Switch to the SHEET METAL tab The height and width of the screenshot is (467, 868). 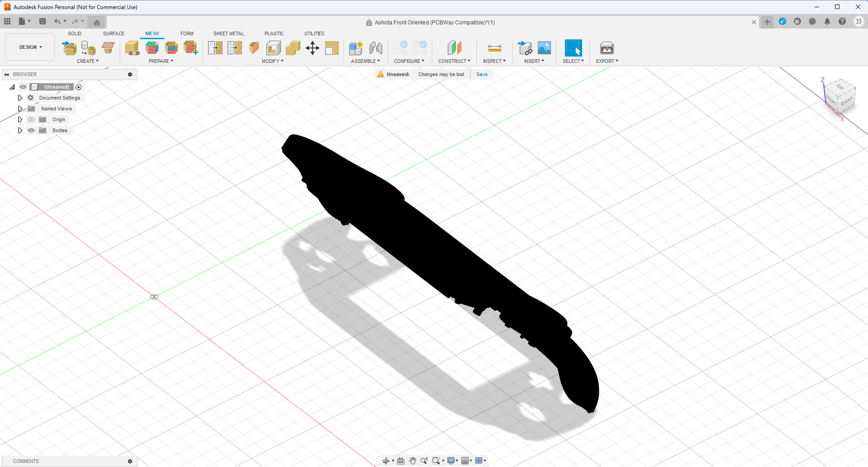229,33
